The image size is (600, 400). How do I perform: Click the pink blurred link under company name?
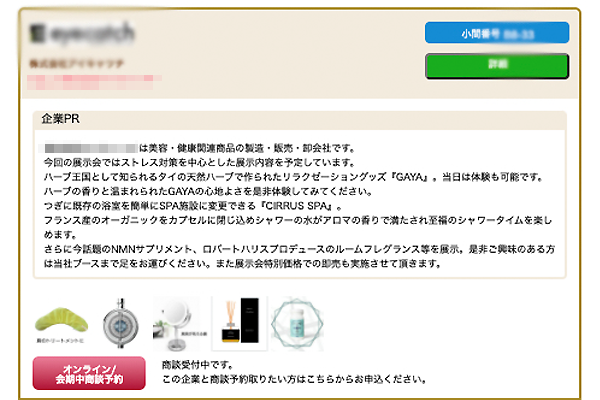pyautogui.click(x=94, y=82)
